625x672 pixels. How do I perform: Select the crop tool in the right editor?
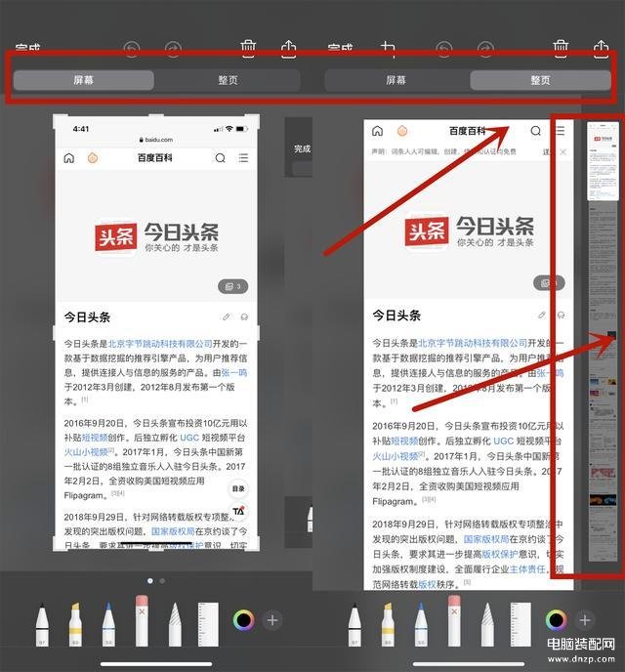388,48
